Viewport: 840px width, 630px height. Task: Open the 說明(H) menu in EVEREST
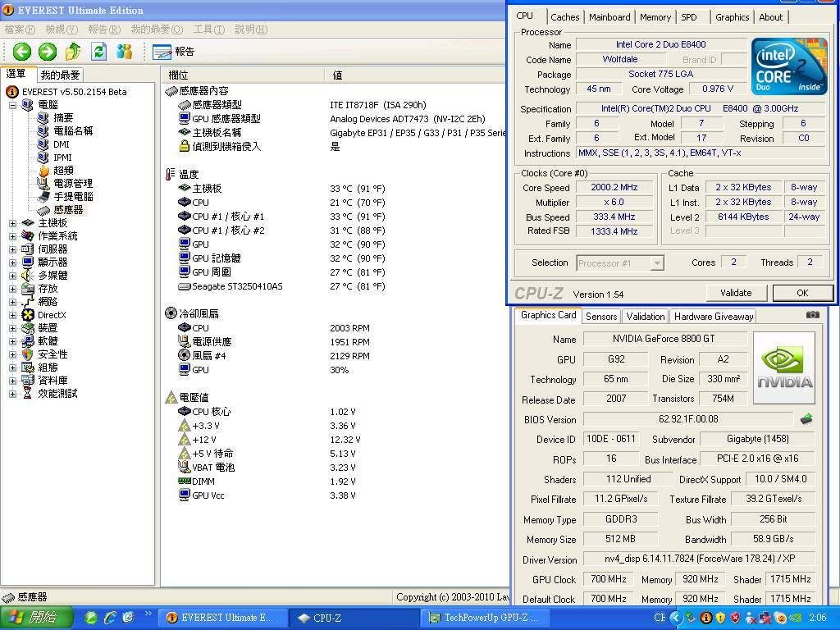(251, 30)
